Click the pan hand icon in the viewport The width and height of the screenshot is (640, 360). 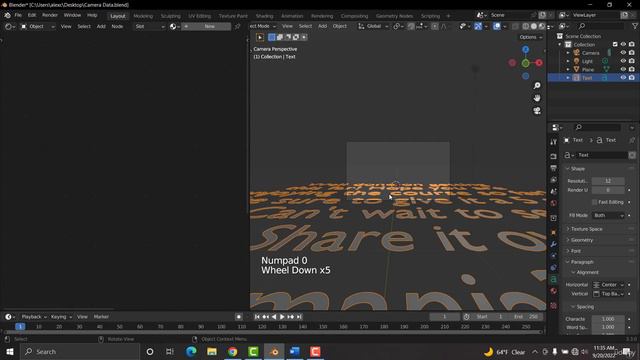(x=537, y=98)
